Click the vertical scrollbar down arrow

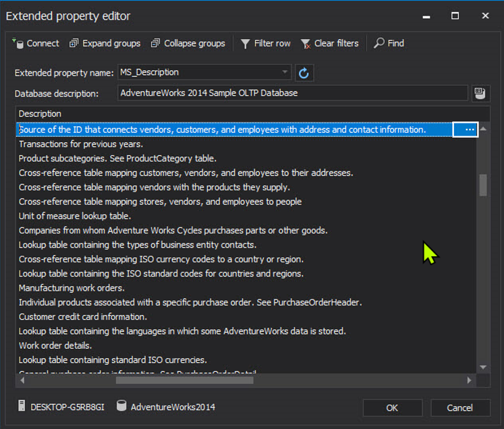coord(483,367)
